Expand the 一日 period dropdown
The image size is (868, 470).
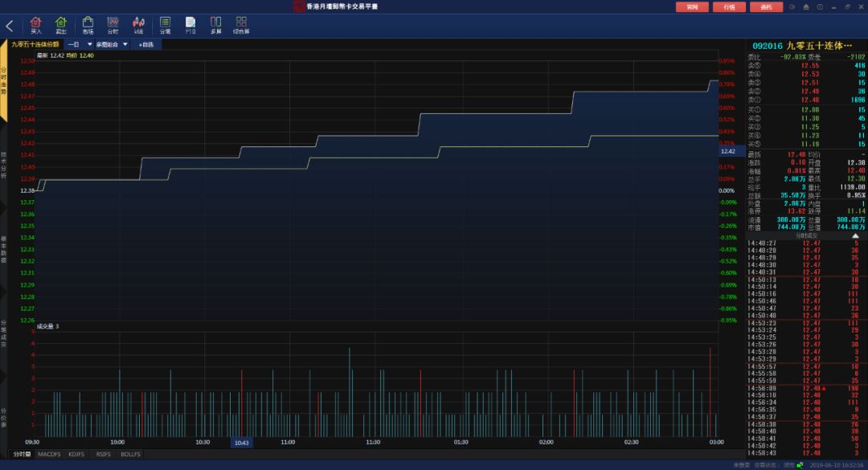click(x=79, y=44)
